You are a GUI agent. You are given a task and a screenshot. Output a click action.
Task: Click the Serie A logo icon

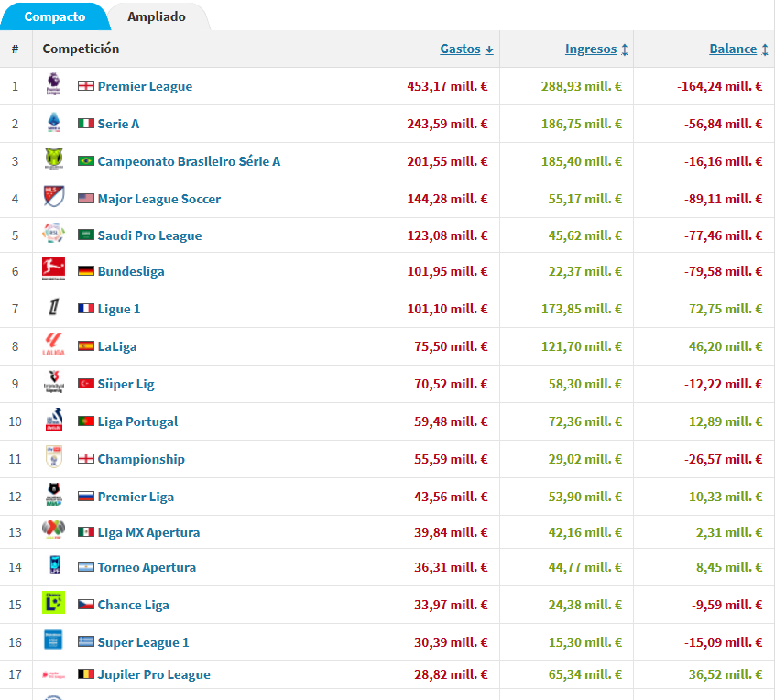point(53,122)
